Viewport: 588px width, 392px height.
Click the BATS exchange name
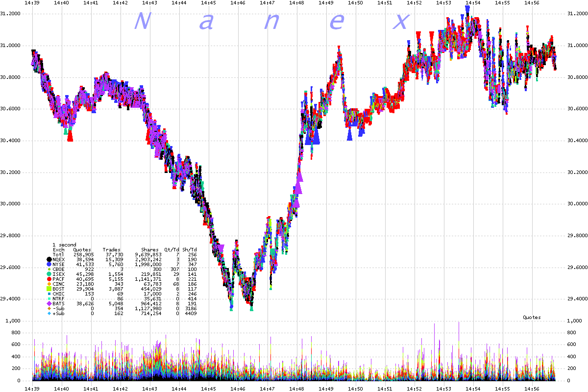pos(59,303)
